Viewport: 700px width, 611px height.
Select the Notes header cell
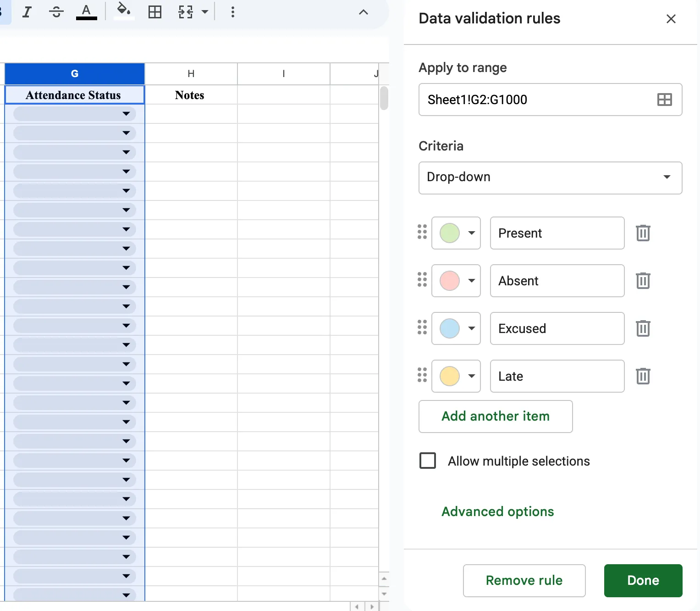(x=191, y=95)
